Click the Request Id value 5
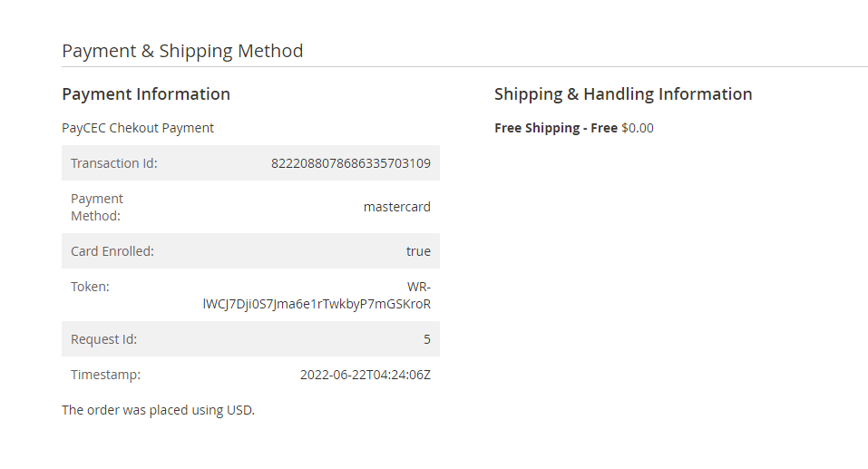 pos(426,339)
